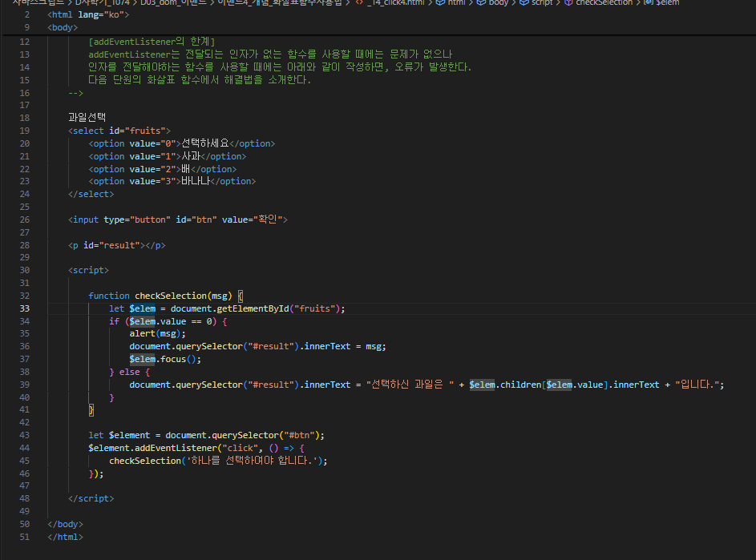Click the value="확인" attribute on line 26

[253, 220]
